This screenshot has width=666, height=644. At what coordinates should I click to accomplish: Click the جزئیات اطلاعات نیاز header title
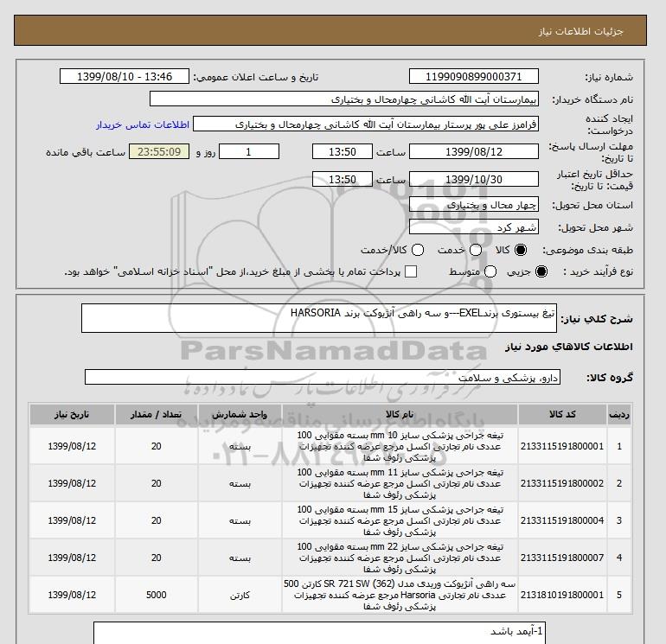click(580, 31)
